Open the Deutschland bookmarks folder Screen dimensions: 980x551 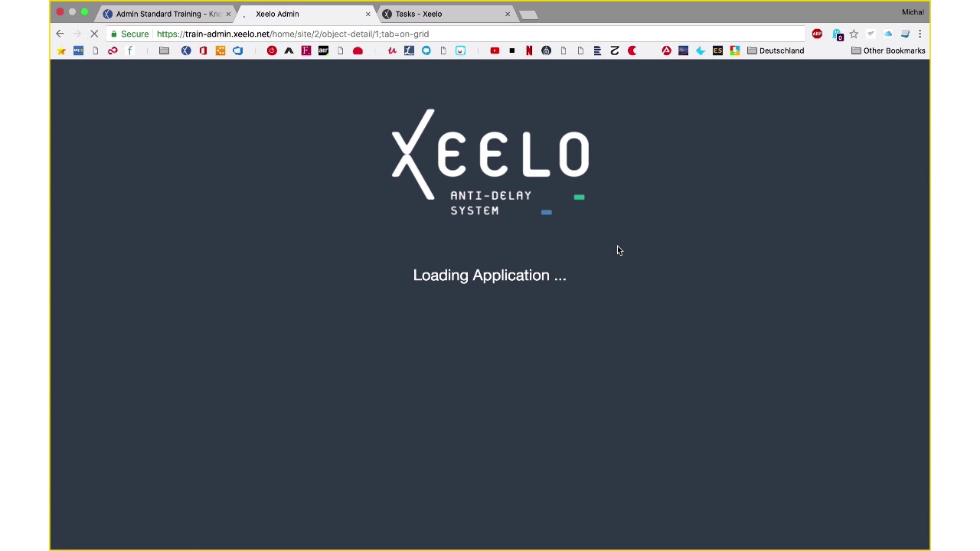(776, 51)
